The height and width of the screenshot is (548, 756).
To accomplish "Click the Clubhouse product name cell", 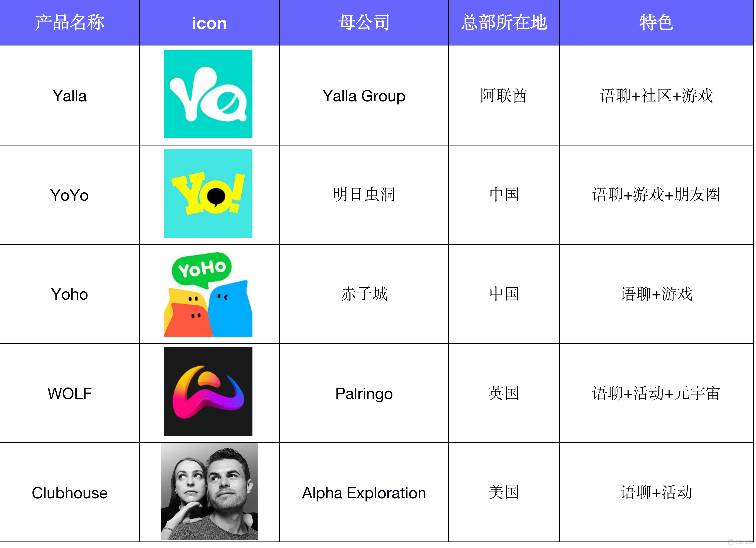I will [x=70, y=493].
